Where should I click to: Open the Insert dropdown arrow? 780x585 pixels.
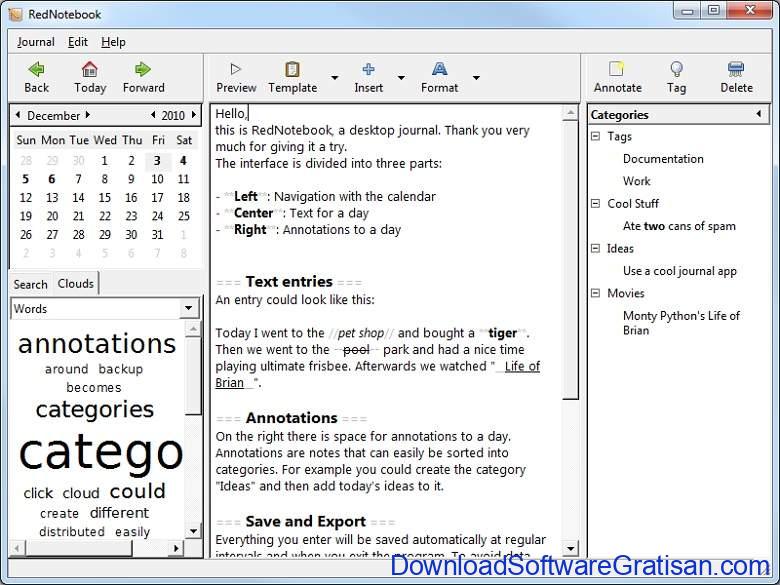tap(401, 78)
